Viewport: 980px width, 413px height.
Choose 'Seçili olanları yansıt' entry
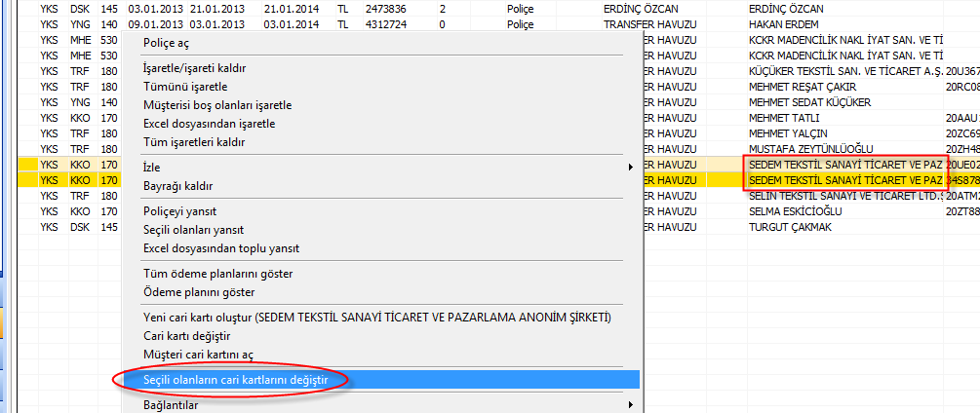pos(193,230)
